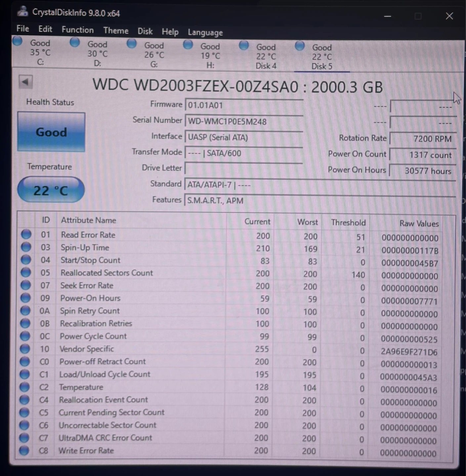Click status icon of Uncorrectable Sector Count row
Screen dimensions: 466x476
point(24,425)
